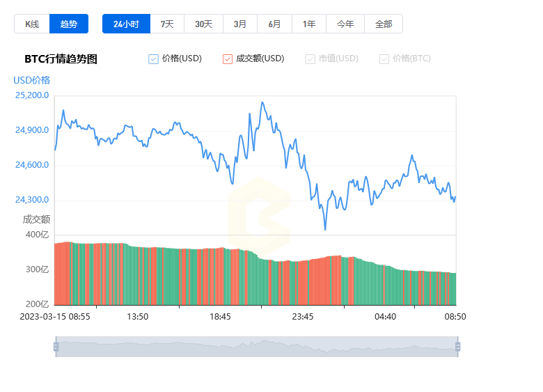
Task: Grab the left range slider handle
Action: (x=56, y=347)
